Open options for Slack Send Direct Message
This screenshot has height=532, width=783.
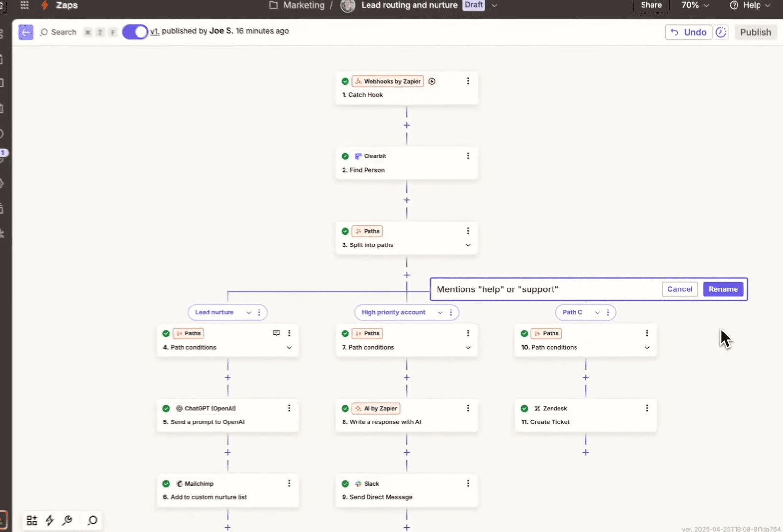pyautogui.click(x=468, y=483)
